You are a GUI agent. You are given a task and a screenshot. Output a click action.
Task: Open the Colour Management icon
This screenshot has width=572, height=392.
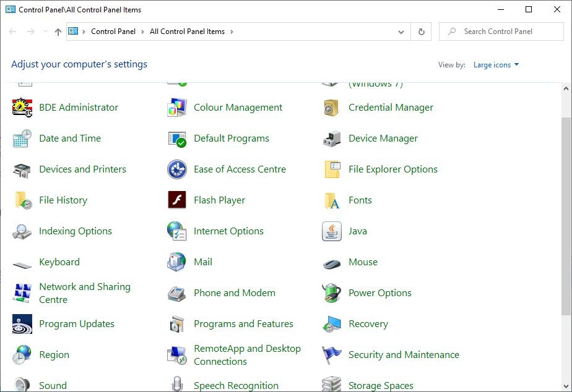[177, 108]
